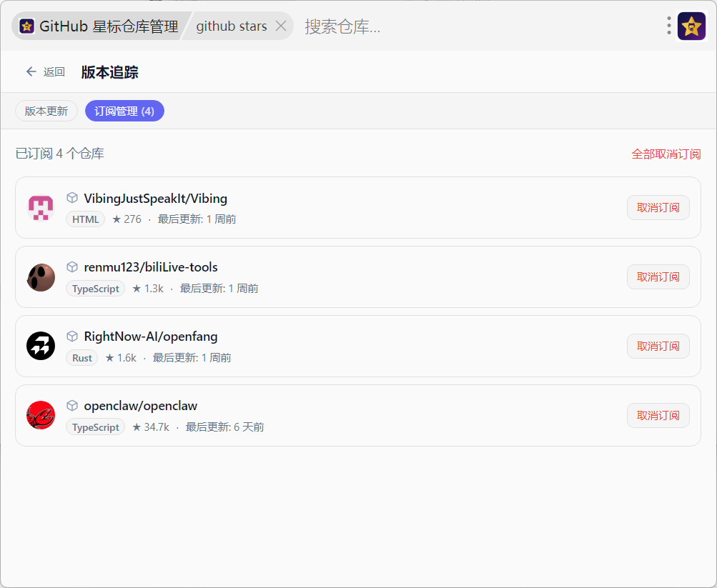Click the 最后更新: 6 天前 text

click(225, 427)
